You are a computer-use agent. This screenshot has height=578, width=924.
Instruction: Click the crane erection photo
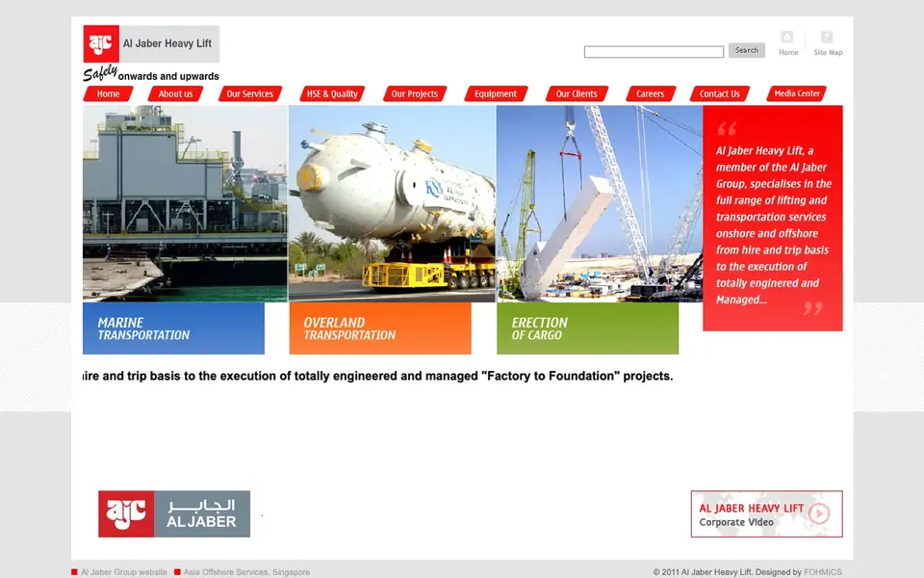(x=600, y=204)
